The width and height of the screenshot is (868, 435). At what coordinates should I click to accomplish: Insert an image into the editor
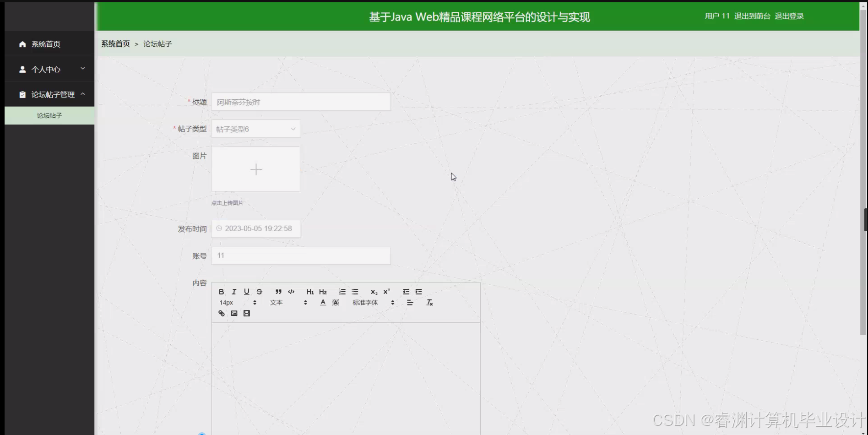click(x=234, y=313)
